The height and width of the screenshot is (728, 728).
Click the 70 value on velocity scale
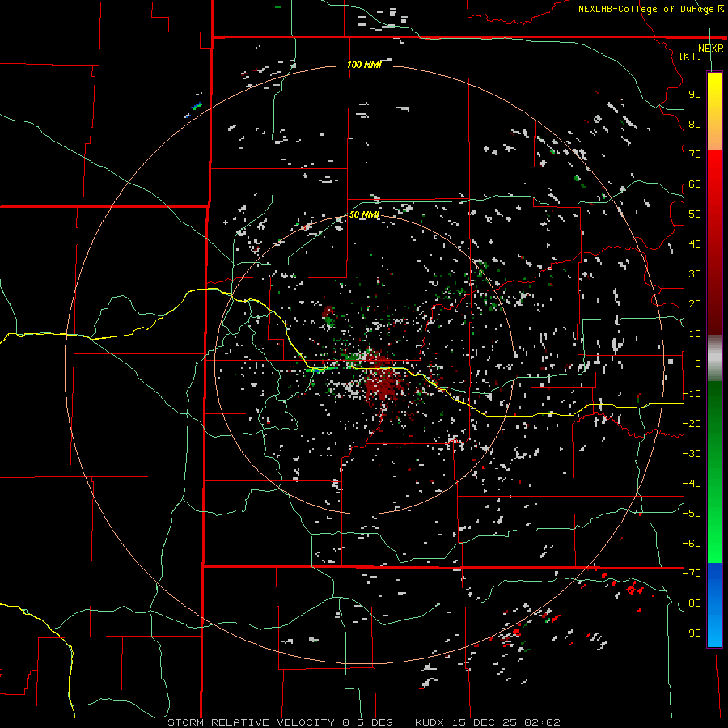tap(695, 154)
